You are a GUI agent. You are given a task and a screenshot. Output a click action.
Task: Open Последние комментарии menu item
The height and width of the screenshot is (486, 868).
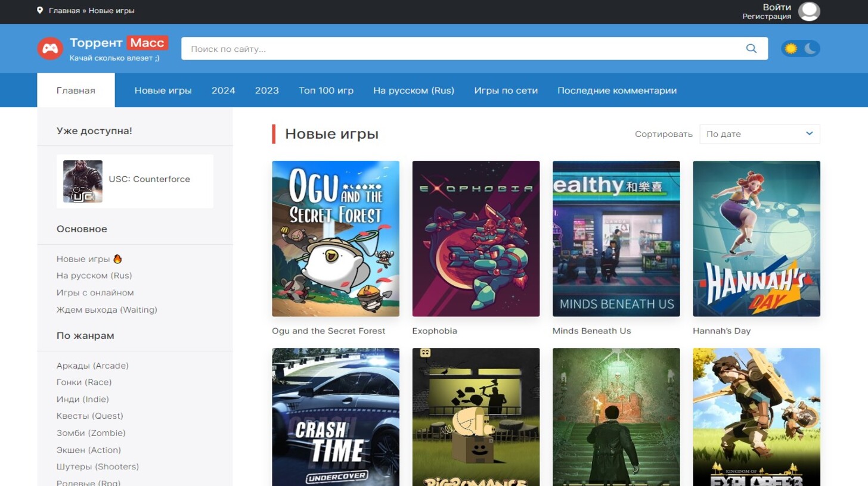pos(617,91)
